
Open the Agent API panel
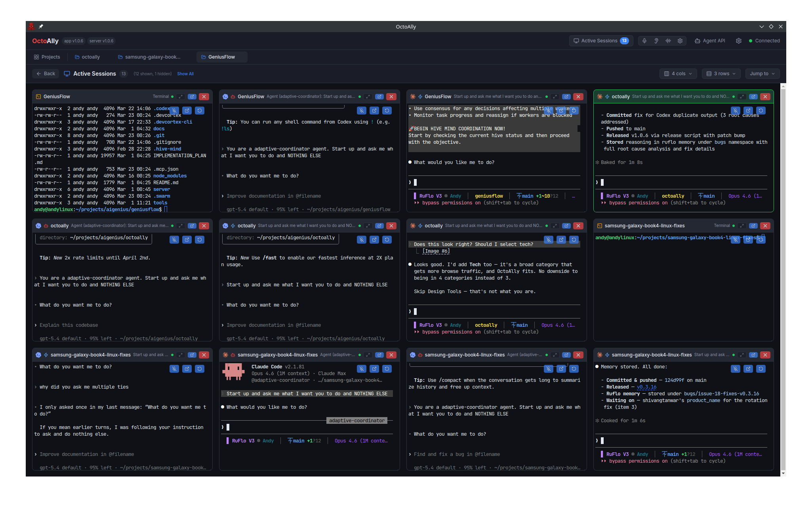point(710,41)
